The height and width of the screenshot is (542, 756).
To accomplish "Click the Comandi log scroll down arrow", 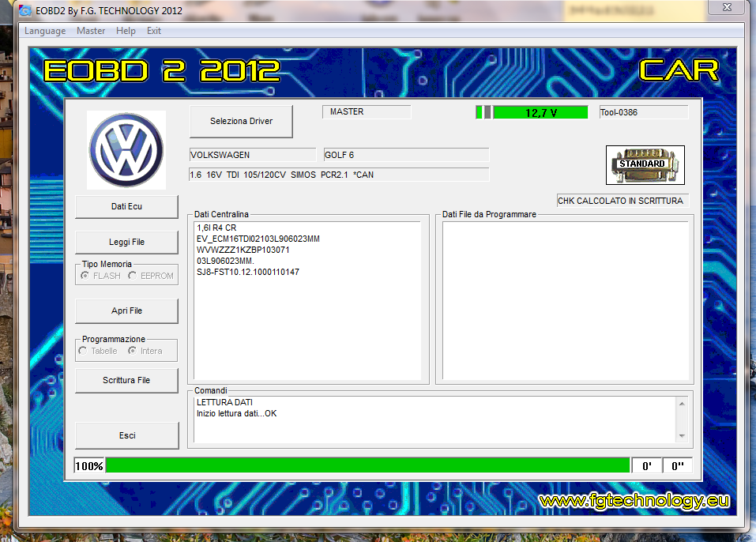I will tap(682, 436).
